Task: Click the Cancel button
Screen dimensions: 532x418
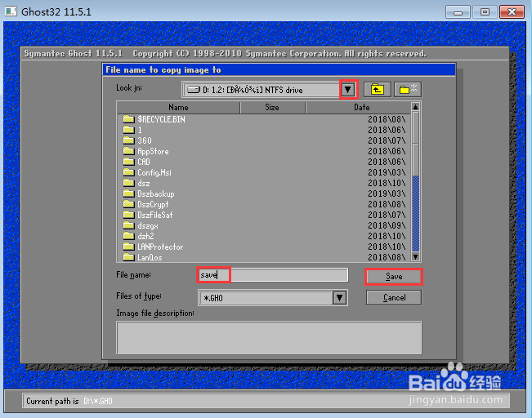Action: (394, 298)
